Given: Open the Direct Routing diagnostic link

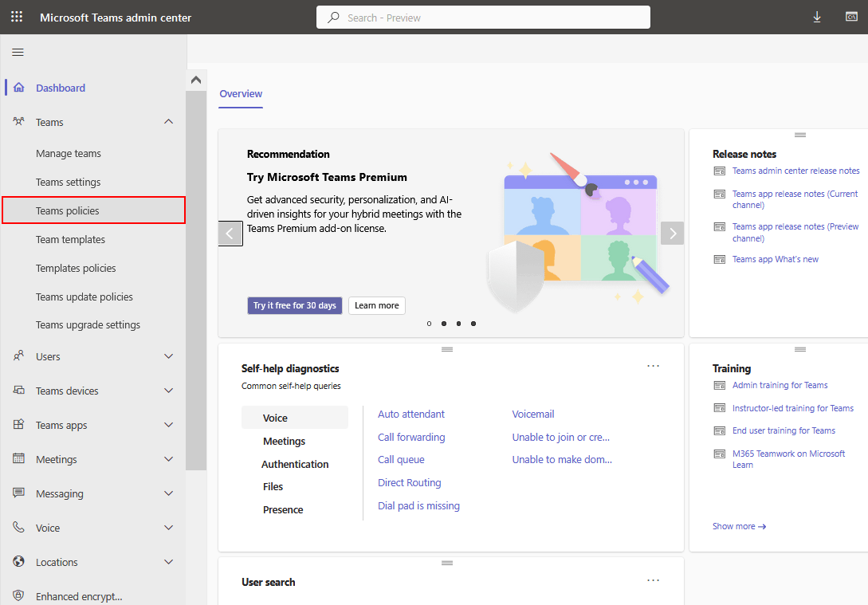Looking at the screenshot, I should pos(410,483).
